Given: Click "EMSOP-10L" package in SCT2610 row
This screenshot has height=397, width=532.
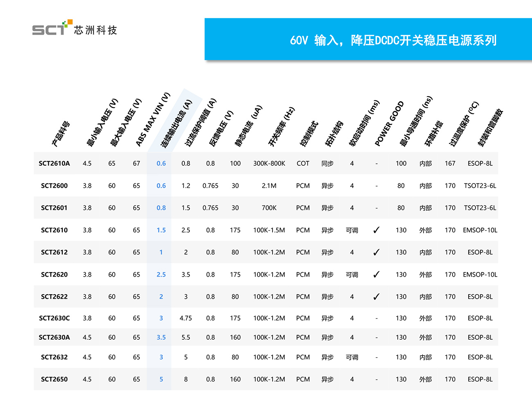Looking at the screenshot, I should [x=480, y=230].
